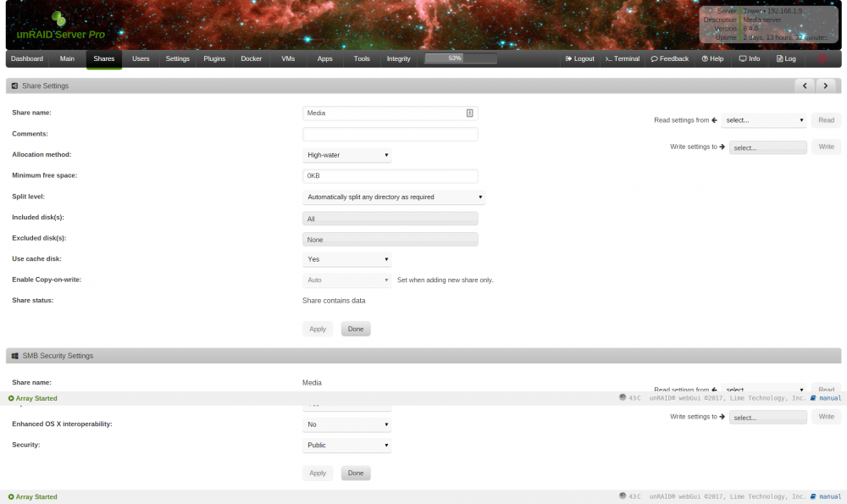
Task: Click the Windows icon beside SMB Security Settings
Action: click(14, 356)
